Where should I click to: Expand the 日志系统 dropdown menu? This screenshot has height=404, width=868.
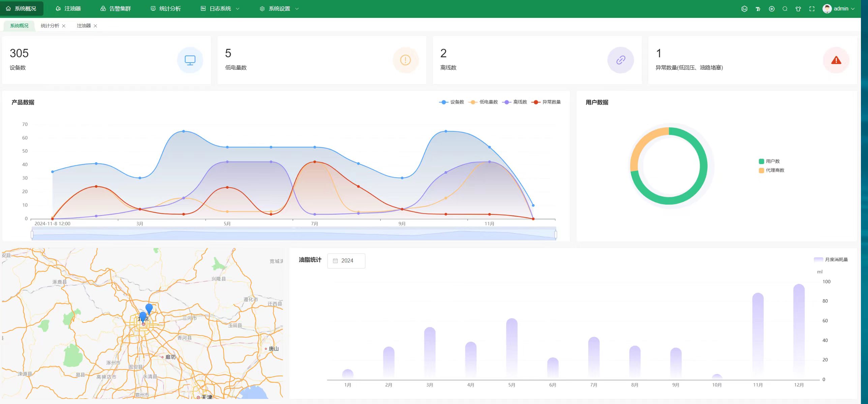tap(220, 9)
